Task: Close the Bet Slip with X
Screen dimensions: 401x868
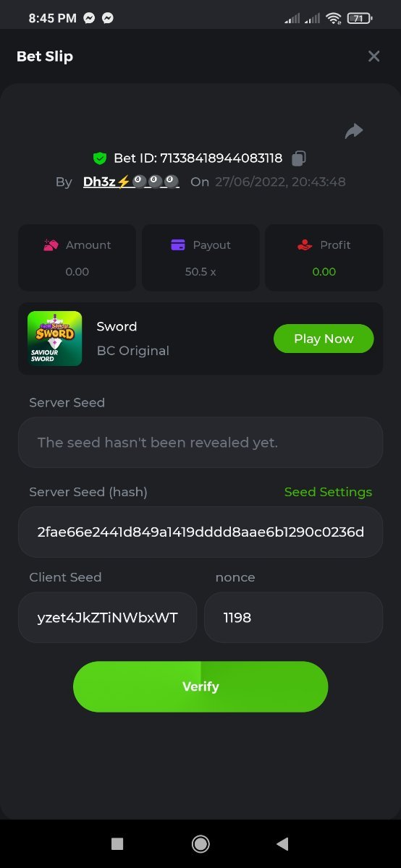Action: click(373, 56)
